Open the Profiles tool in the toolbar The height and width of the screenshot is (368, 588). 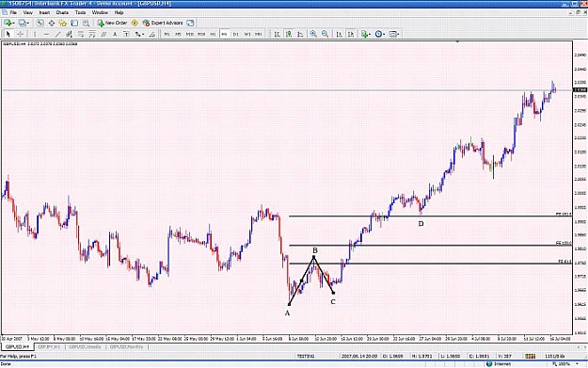pos(23,23)
